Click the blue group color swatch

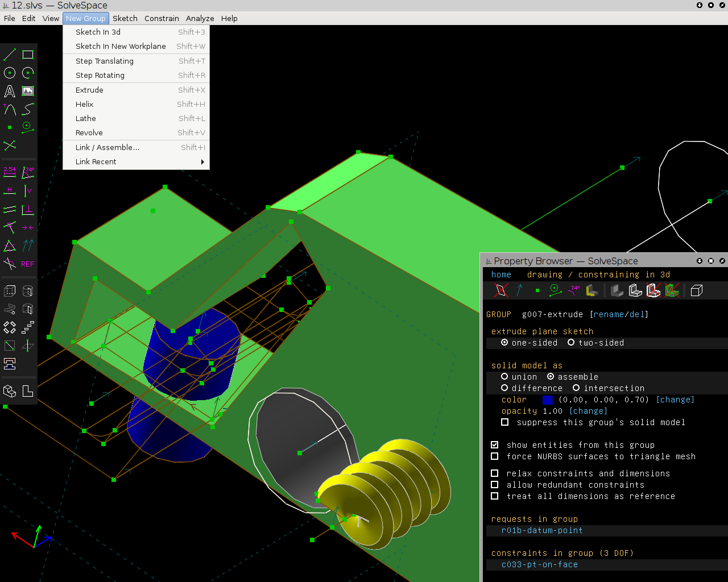pos(547,400)
